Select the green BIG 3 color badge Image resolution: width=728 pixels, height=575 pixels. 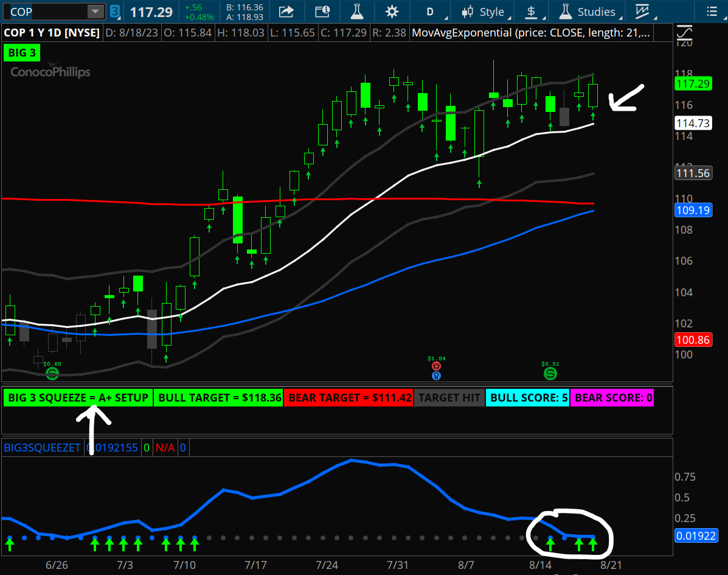coord(22,53)
